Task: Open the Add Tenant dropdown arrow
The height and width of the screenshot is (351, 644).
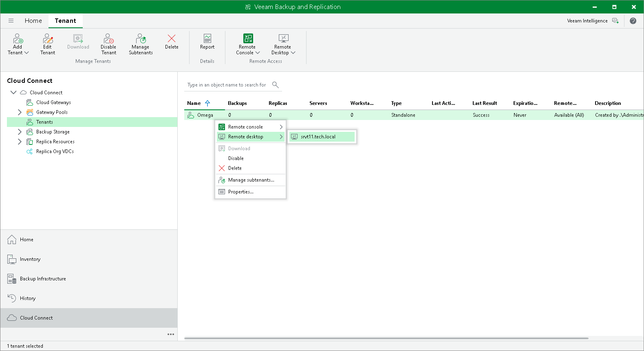Action: click(x=27, y=53)
